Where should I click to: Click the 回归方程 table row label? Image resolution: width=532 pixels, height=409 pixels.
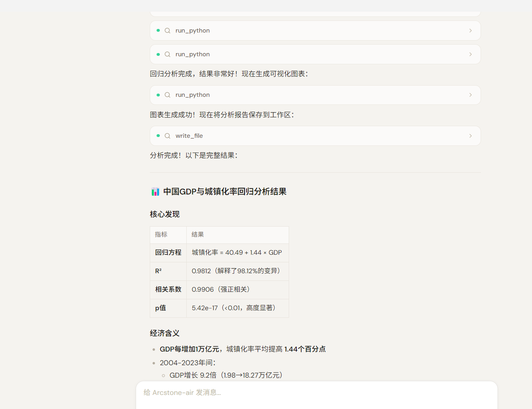click(168, 252)
